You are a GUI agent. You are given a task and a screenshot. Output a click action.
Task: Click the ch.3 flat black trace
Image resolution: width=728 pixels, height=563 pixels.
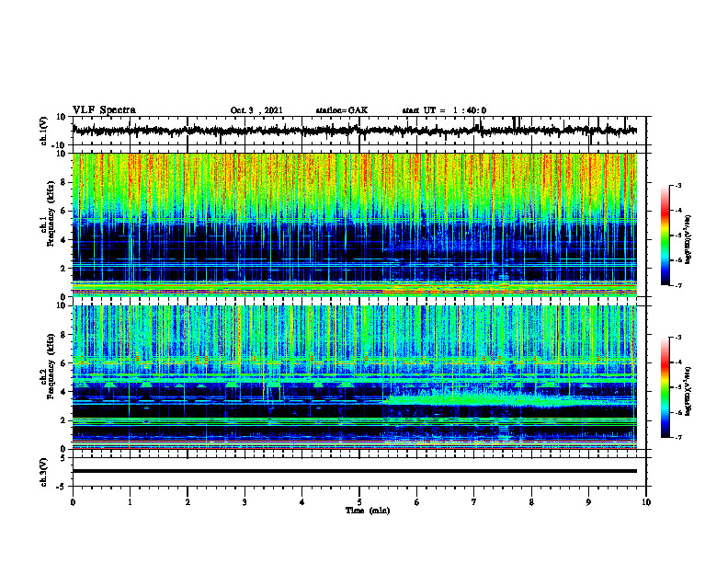[355, 471]
